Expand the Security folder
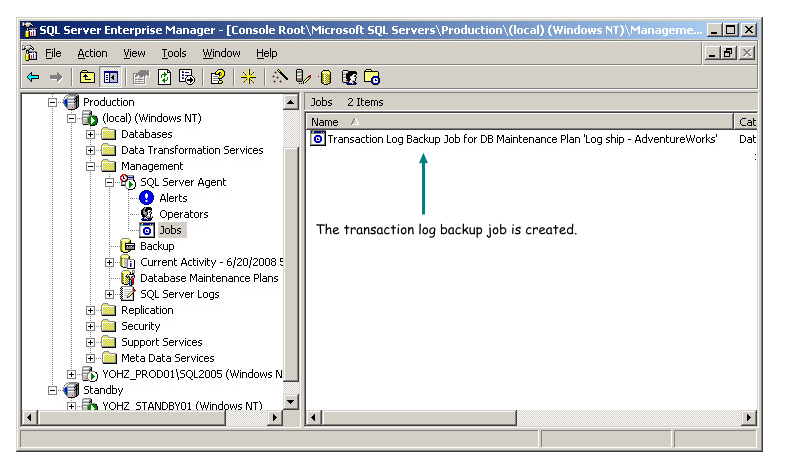Screen dimensions: 787x464 tap(90, 327)
